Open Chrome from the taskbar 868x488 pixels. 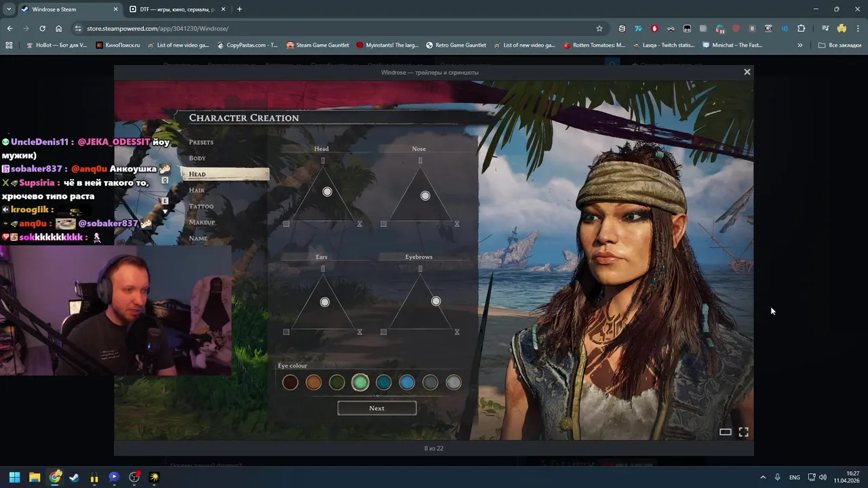[55, 477]
